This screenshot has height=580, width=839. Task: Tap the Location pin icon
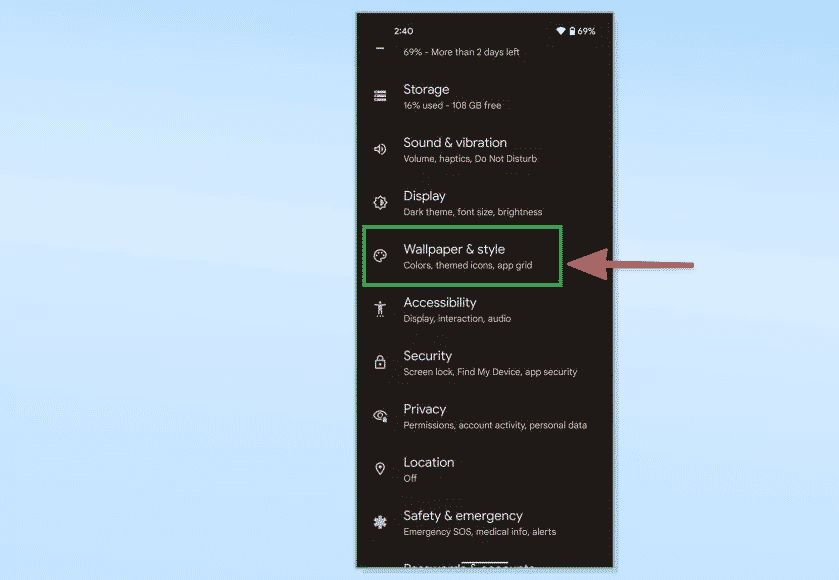380,469
